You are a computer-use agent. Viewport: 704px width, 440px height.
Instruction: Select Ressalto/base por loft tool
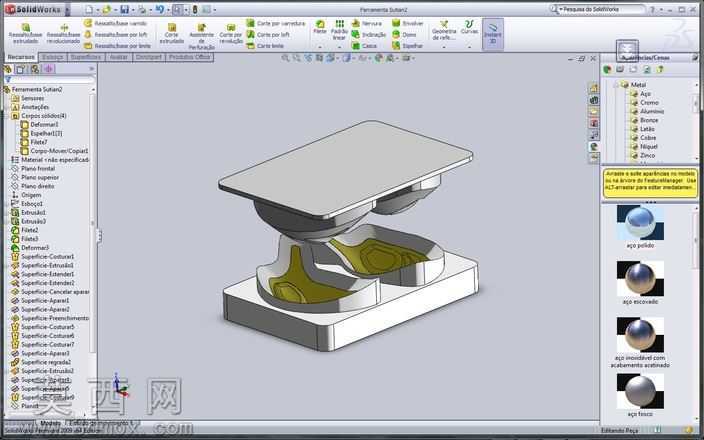(115, 34)
